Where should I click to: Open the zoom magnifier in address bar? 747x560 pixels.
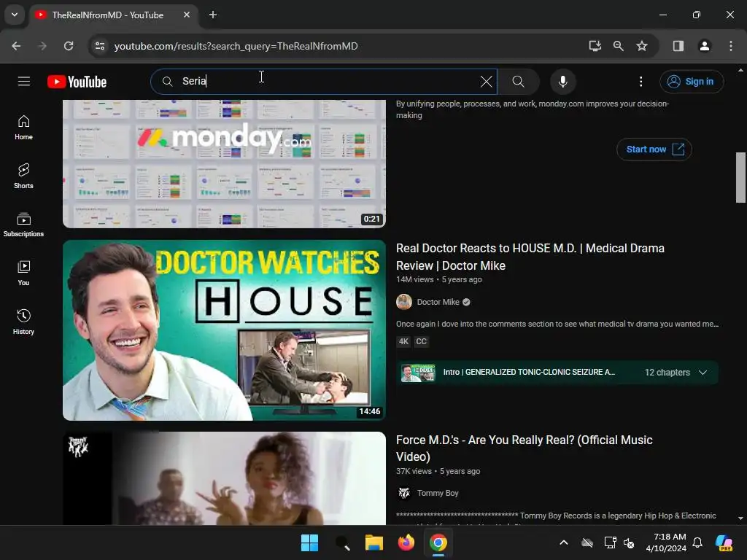pos(619,46)
